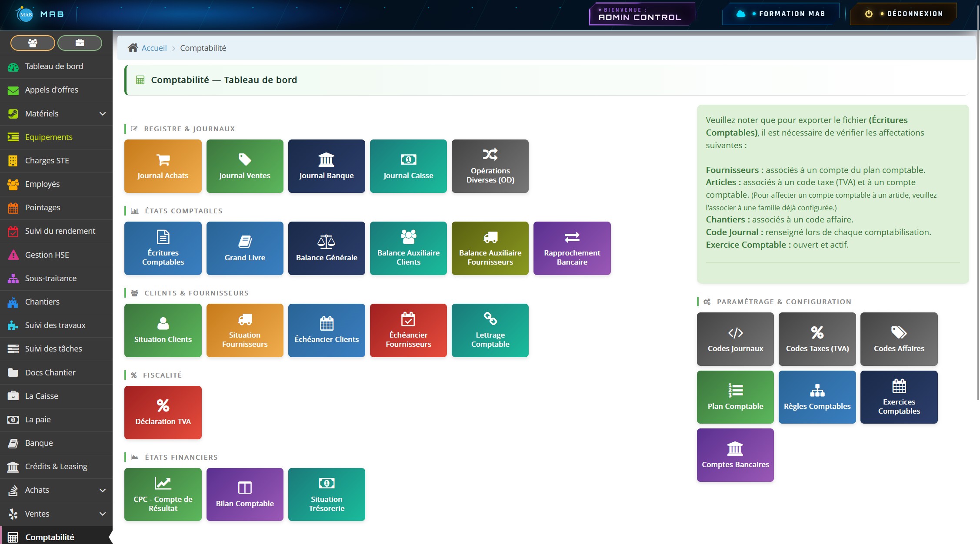The height and width of the screenshot is (544, 980).
Task: Open the Lettrage Comptable tile
Action: 490,330
